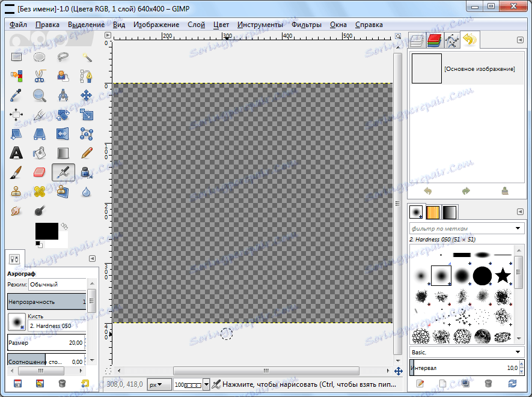Screen dimensions: 532x397
Task: Select the Rotate tool
Action: click(63, 115)
